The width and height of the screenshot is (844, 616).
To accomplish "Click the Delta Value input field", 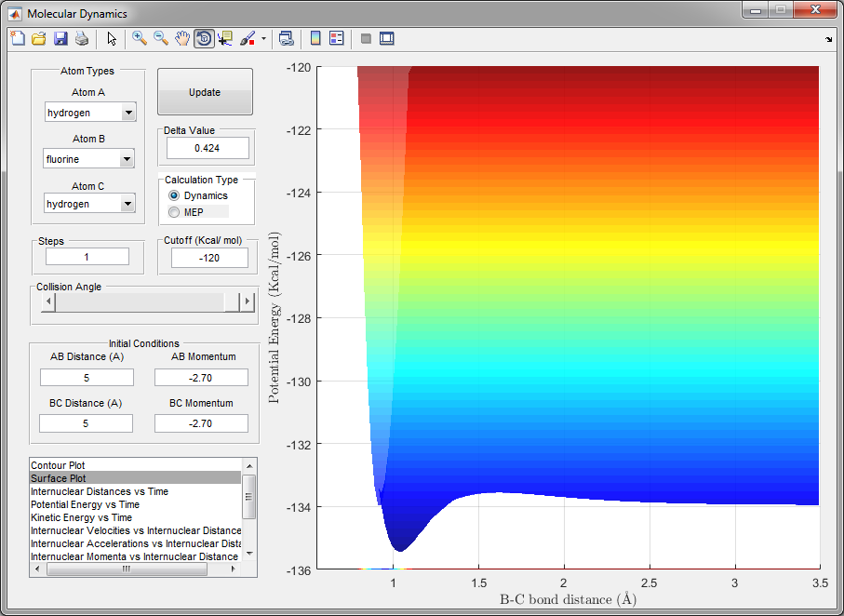I will (x=208, y=148).
